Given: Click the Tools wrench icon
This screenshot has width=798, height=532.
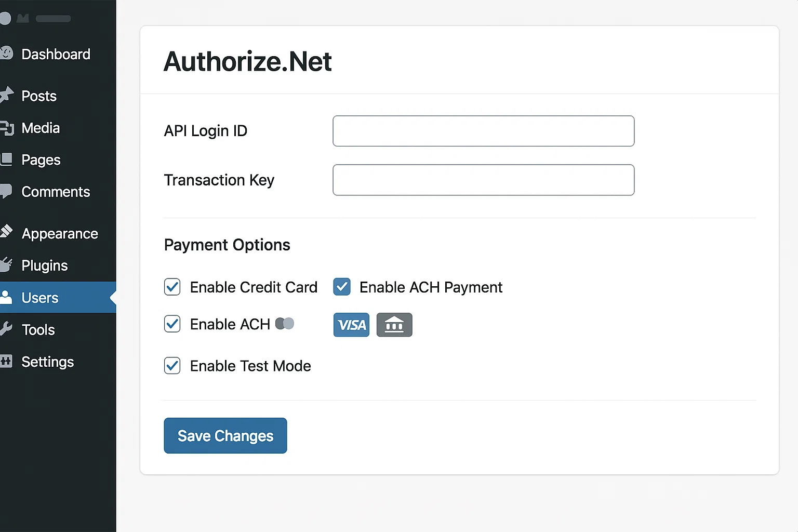Looking at the screenshot, I should pos(7,329).
